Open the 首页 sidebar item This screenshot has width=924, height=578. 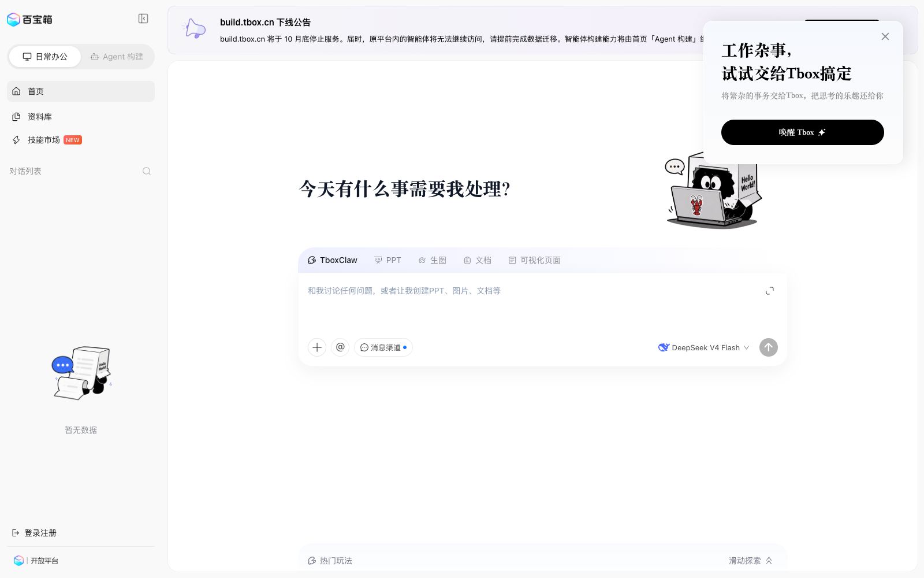[81, 91]
